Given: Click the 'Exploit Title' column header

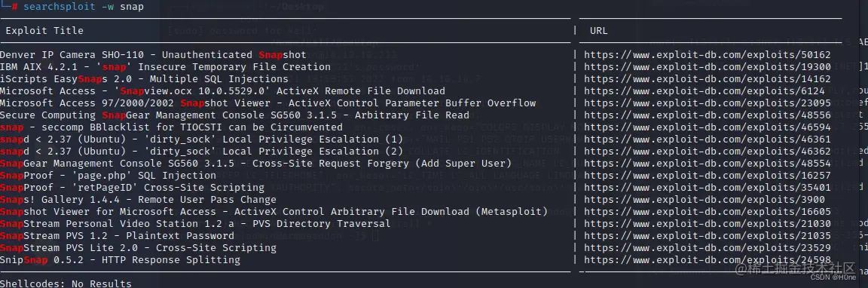Looking at the screenshot, I should (44, 31).
